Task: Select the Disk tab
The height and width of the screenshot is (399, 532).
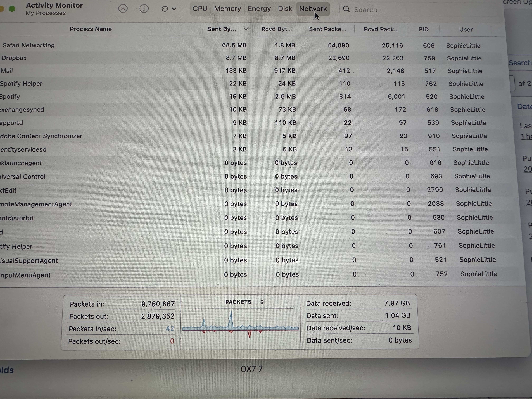Action: pos(285,9)
